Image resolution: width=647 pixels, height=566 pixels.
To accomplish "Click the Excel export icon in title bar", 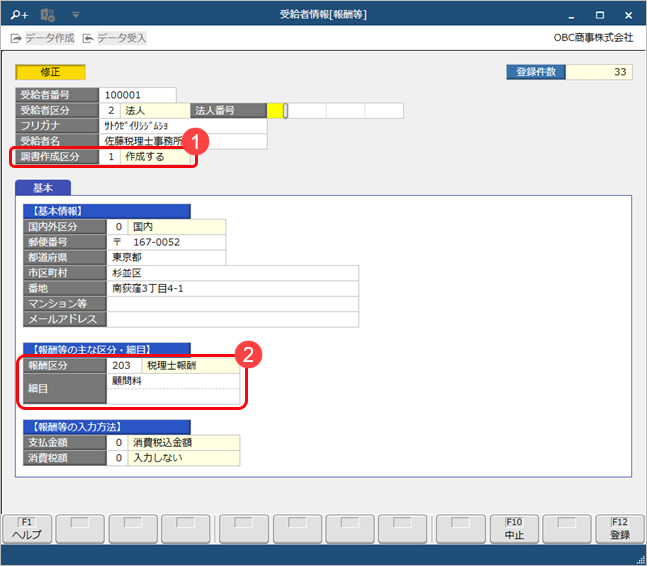I will 47,15.
